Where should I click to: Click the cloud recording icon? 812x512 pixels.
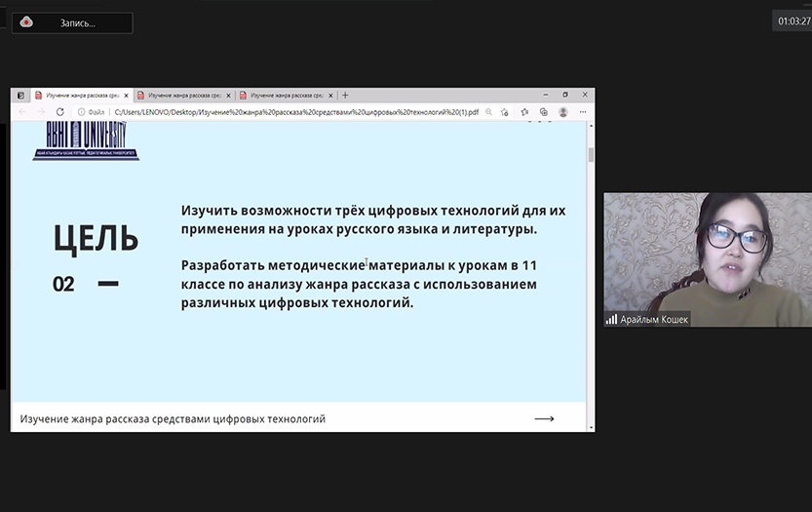pyautogui.click(x=26, y=22)
